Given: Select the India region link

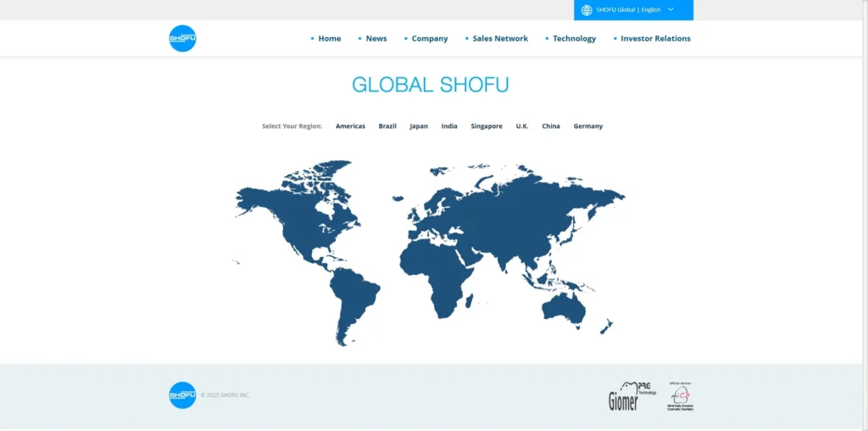Looking at the screenshot, I should [449, 126].
